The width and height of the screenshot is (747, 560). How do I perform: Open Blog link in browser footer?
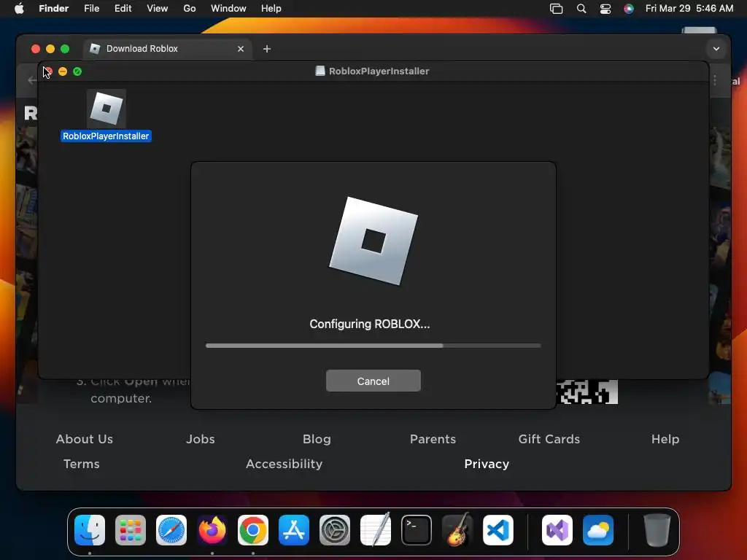click(x=317, y=439)
